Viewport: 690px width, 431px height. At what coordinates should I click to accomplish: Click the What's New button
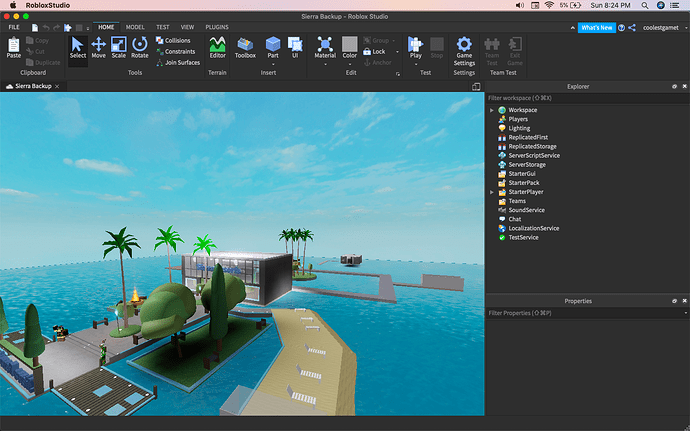(596, 27)
